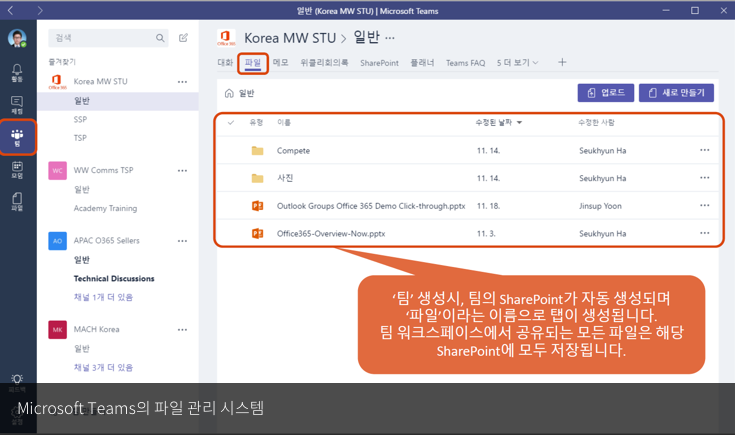This screenshot has height=435, width=735.
Task: Click the user profile avatar
Action: click(17, 38)
